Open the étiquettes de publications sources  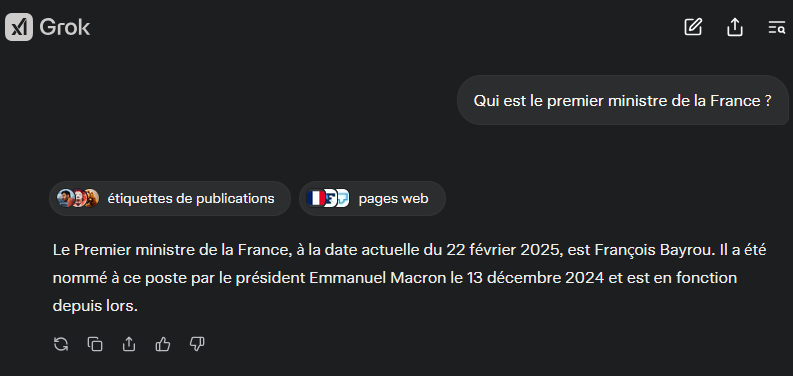[170, 198]
